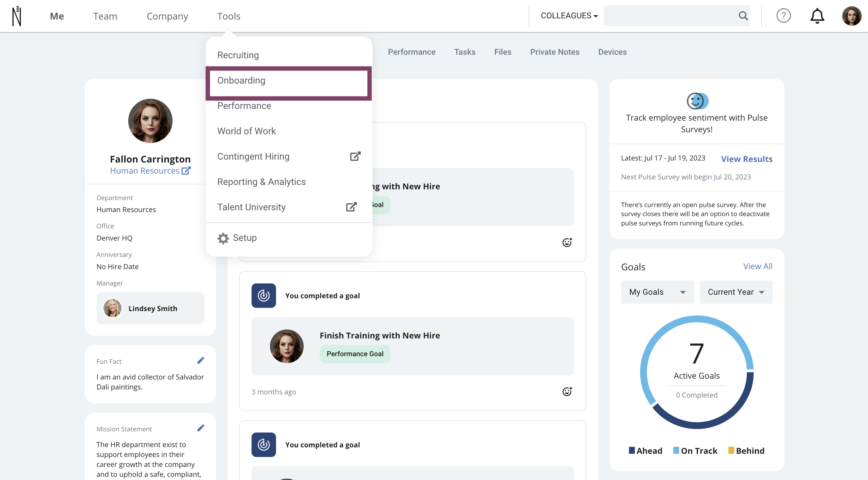Switch to the Files tab
This screenshot has height=480, width=868.
(503, 52)
